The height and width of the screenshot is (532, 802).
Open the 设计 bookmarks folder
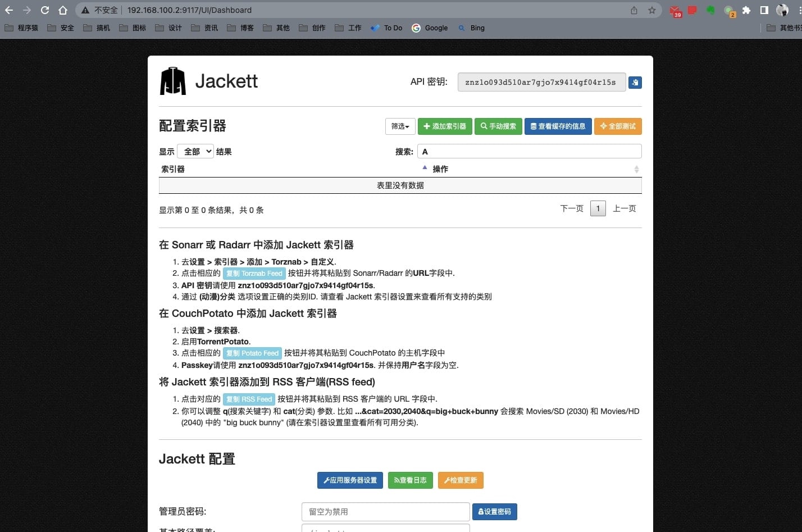tap(168, 28)
